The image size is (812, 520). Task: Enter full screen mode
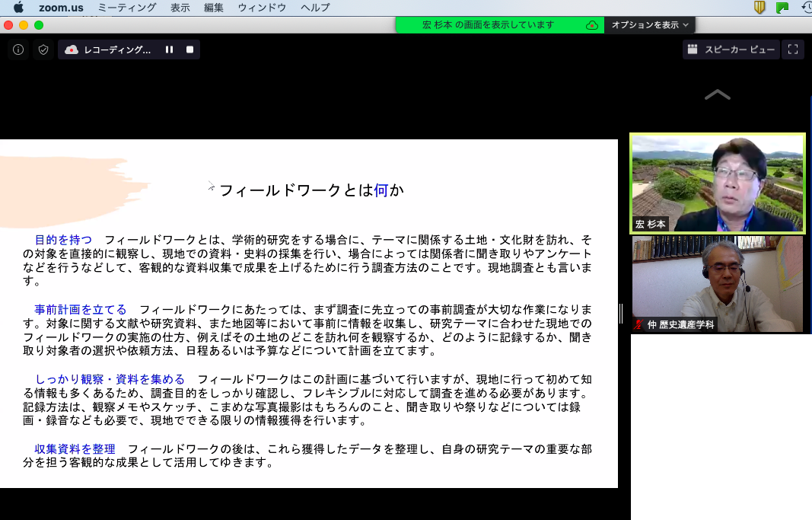pos(793,49)
